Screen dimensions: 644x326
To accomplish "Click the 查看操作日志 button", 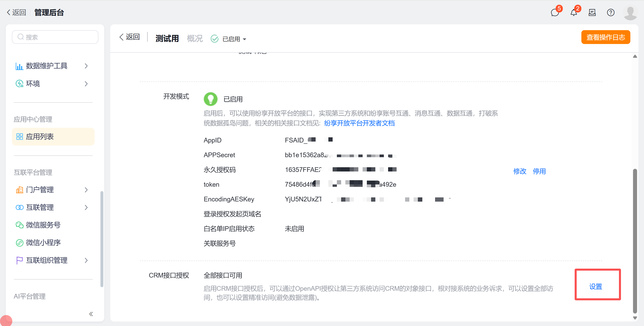I will (x=605, y=37).
